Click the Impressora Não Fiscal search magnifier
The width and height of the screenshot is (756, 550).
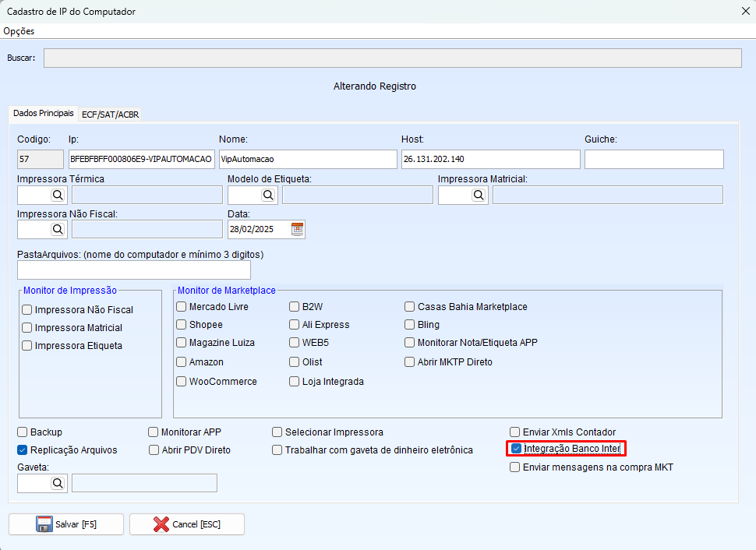[58, 229]
